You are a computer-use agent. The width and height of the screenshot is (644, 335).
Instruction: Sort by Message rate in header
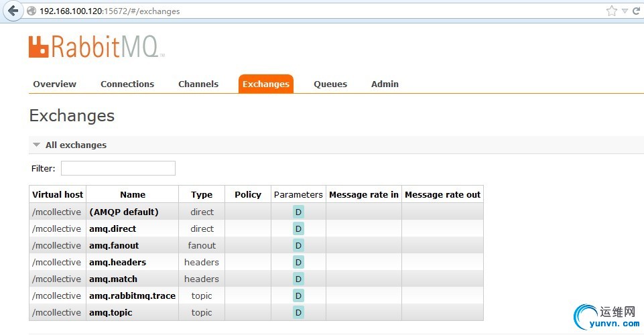tap(364, 194)
